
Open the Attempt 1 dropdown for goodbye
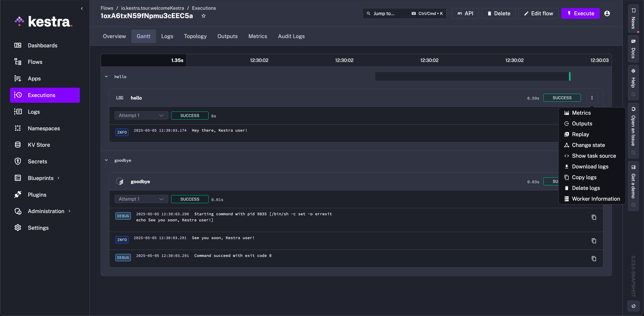pos(141,199)
